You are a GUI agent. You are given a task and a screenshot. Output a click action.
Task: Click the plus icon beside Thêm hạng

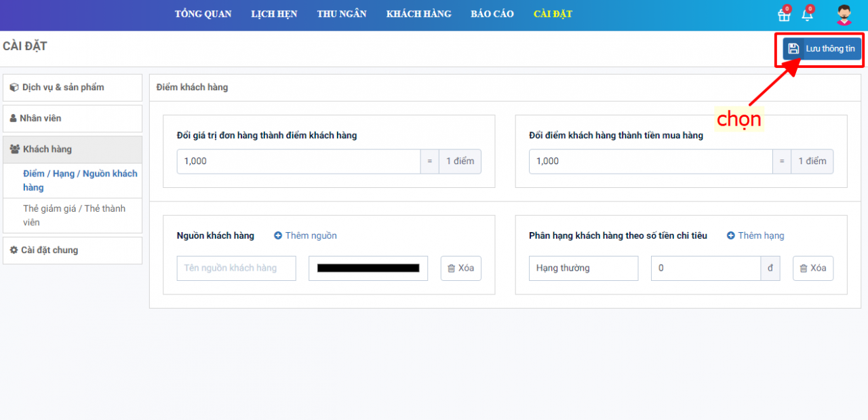(730, 235)
